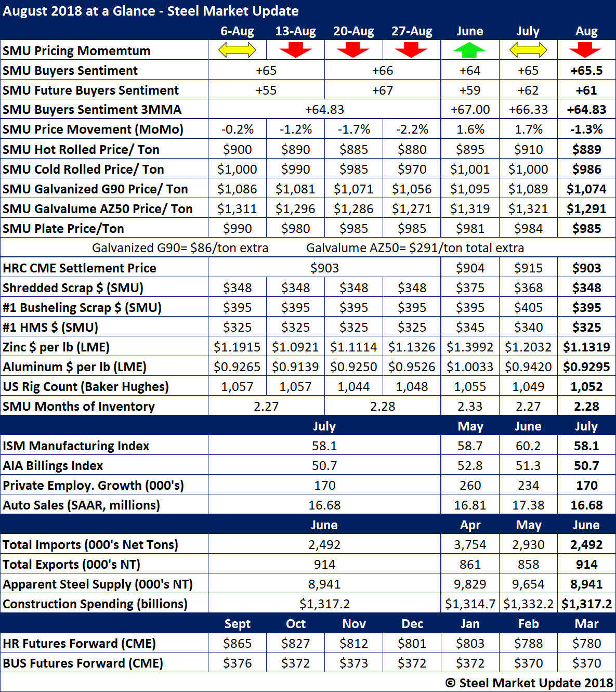Viewport: 616px width, 692px height.
Task: Select the $865 HR Futures Sept cell
Action: coord(237,644)
